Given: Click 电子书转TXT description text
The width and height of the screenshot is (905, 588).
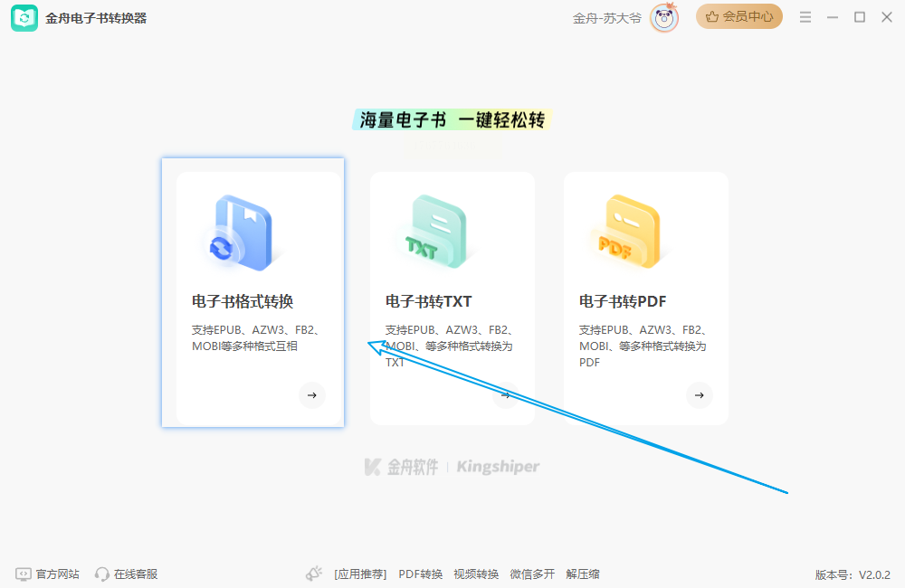Looking at the screenshot, I should pyautogui.click(x=450, y=346).
